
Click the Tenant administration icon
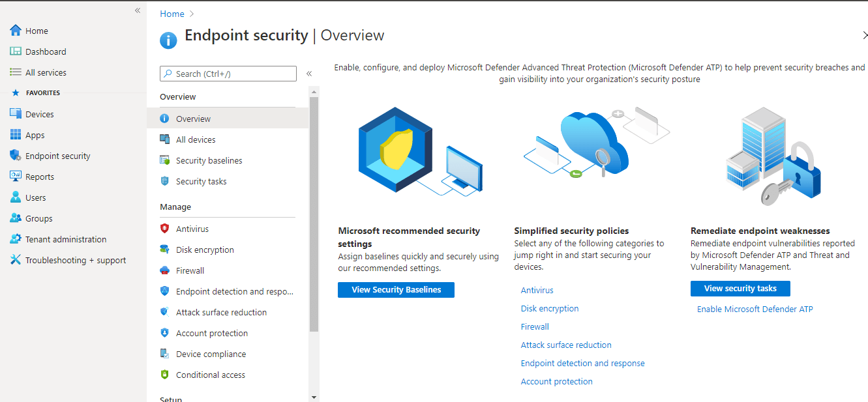tap(16, 239)
